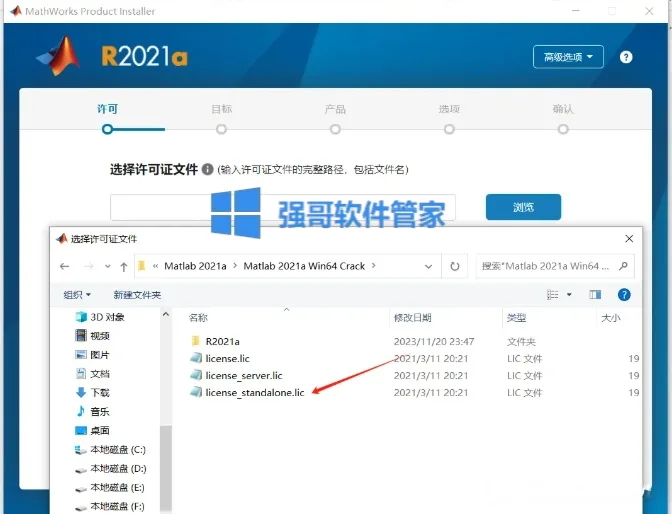Sort by the 修改日期 column header
Image resolution: width=672 pixels, height=514 pixels.
(413, 318)
